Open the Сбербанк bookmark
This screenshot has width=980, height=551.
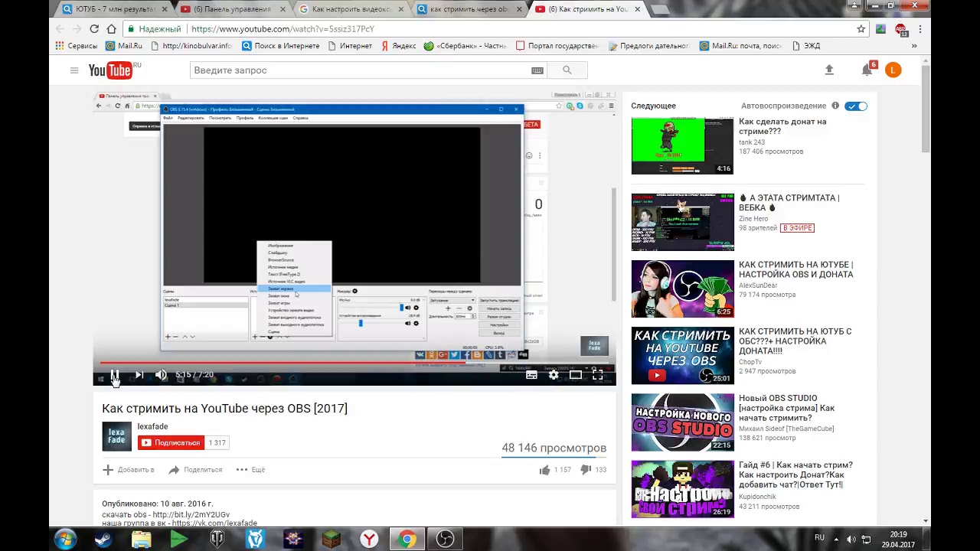click(x=465, y=46)
